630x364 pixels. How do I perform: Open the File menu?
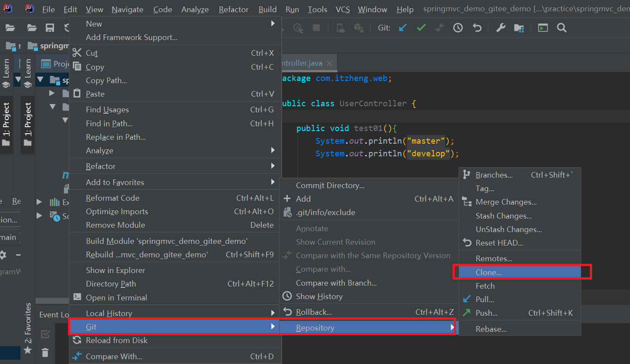tap(48, 9)
